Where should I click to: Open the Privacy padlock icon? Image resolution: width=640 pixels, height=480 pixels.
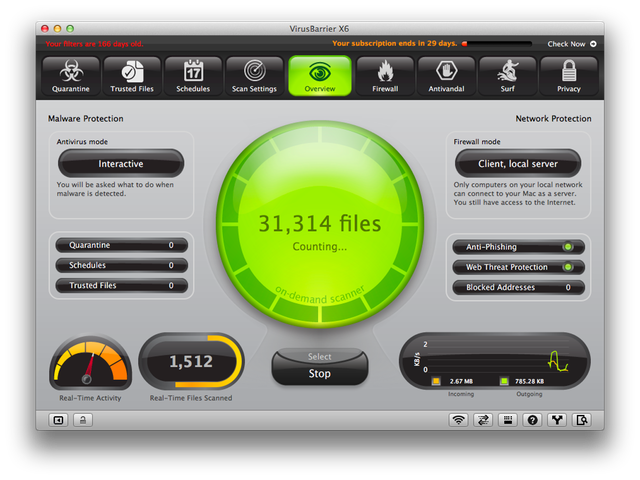[569, 76]
